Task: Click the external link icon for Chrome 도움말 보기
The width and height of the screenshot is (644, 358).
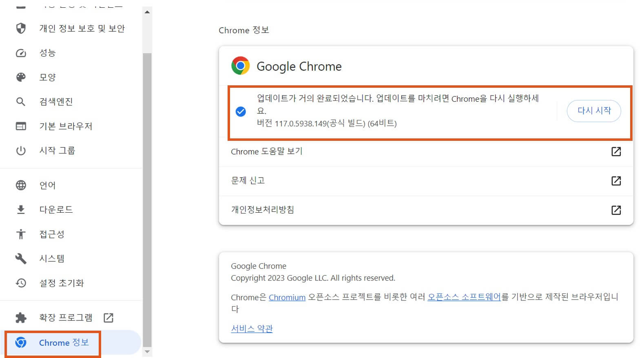Action: click(x=616, y=151)
